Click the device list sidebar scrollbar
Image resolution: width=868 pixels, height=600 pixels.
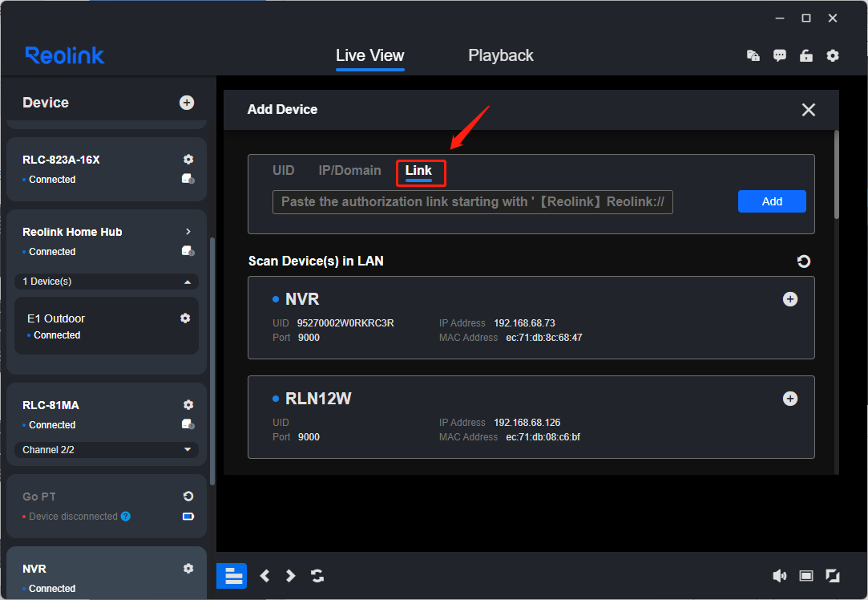pos(212,362)
